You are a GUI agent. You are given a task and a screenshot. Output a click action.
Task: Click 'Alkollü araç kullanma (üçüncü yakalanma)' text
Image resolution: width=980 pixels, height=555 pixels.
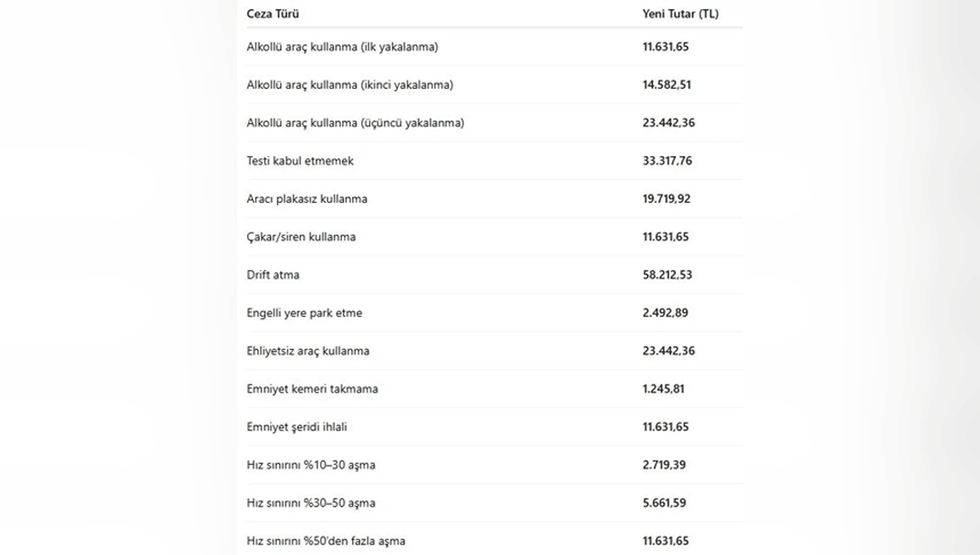tap(355, 123)
